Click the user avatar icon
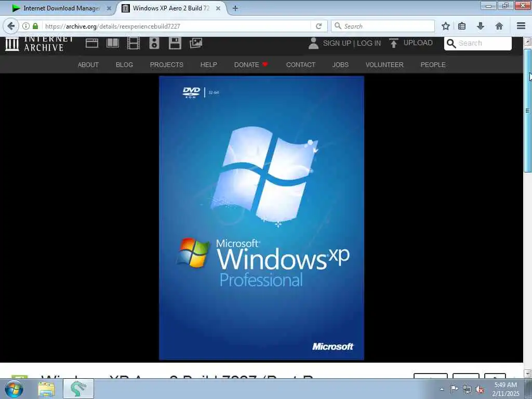This screenshot has height=399, width=532. pos(313,44)
